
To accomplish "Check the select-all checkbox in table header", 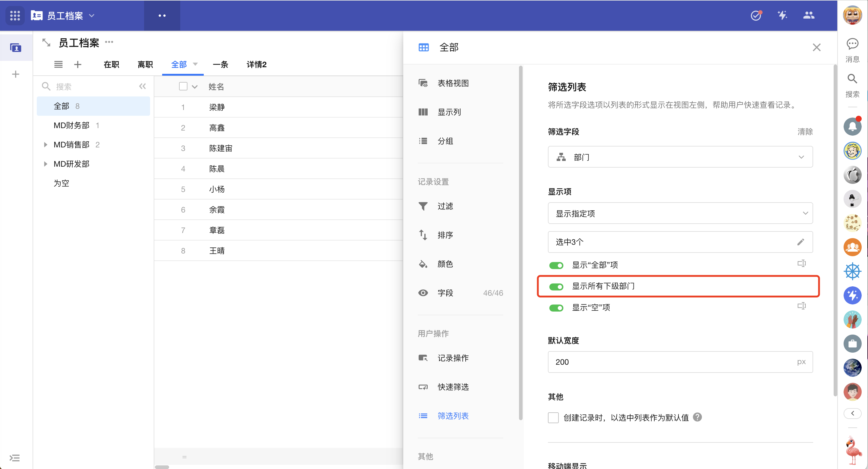I will click(183, 86).
